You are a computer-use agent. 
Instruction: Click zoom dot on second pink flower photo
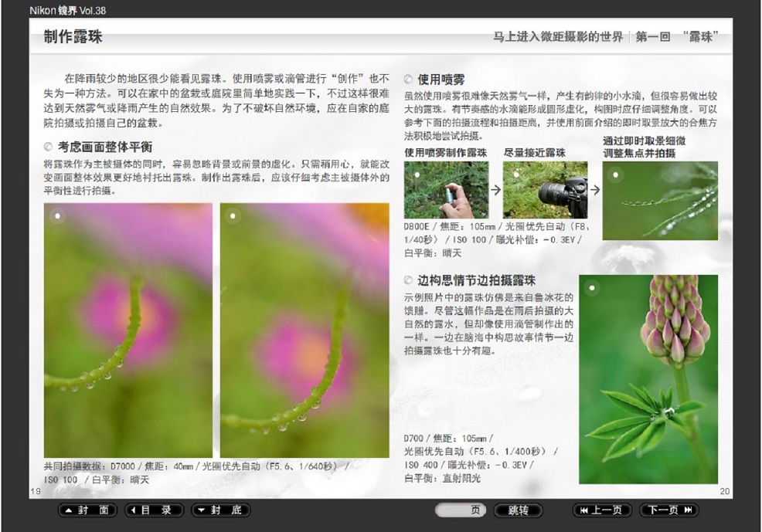pos(233,216)
